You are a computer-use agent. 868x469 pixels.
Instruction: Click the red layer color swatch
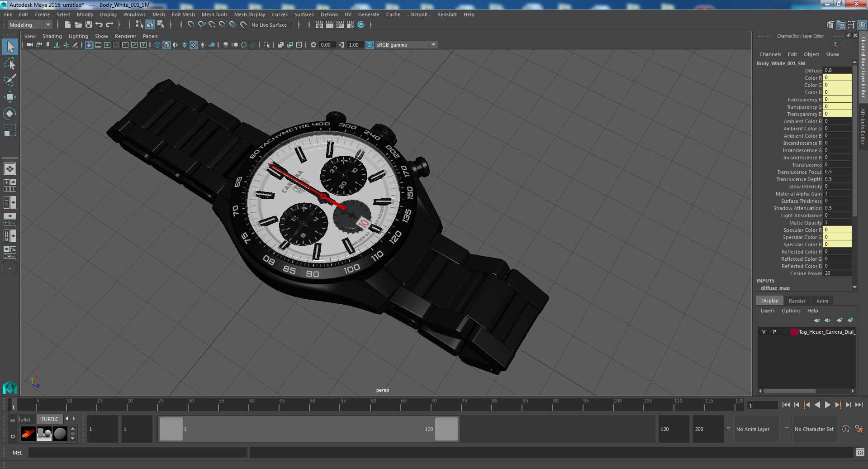(x=794, y=332)
